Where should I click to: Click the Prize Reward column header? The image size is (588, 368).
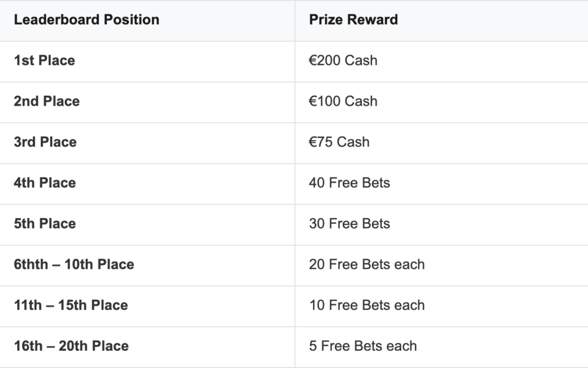tap(353, 20)
